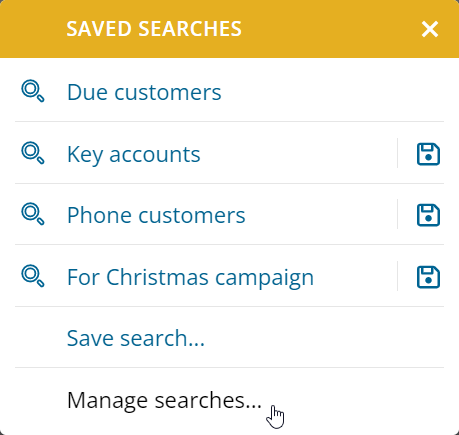Click the vertical divider in Christmas campaign row
The height and width of the screenshot is (435, 459).
pos(397,276)
